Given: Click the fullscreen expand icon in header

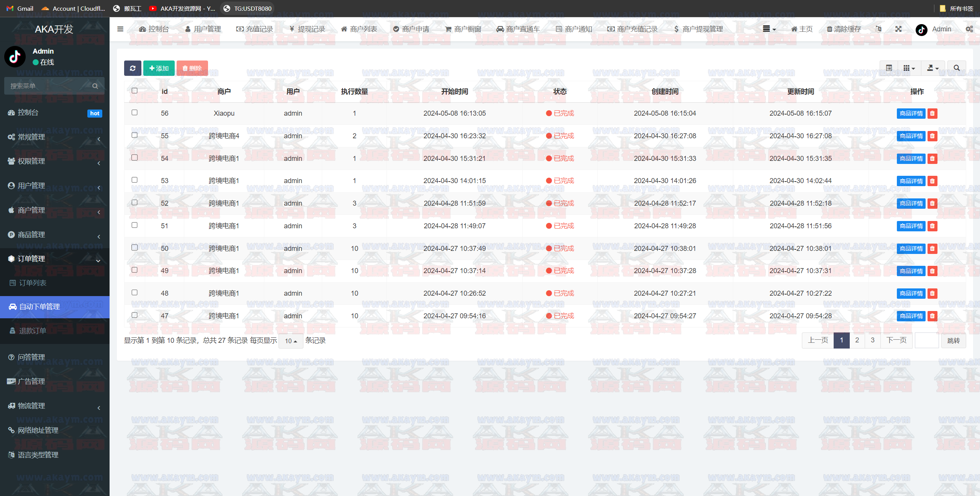Looking at the screenshot, I should (x=898, y=29).
